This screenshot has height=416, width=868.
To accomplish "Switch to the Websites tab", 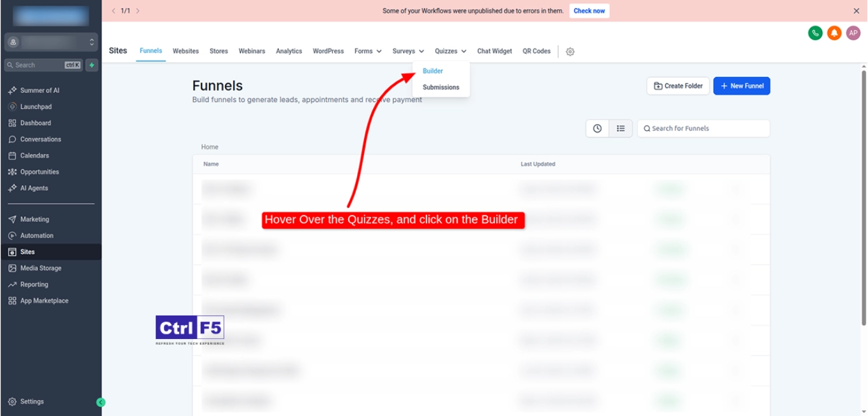I will pyautogui.click(x=186, y=51).
